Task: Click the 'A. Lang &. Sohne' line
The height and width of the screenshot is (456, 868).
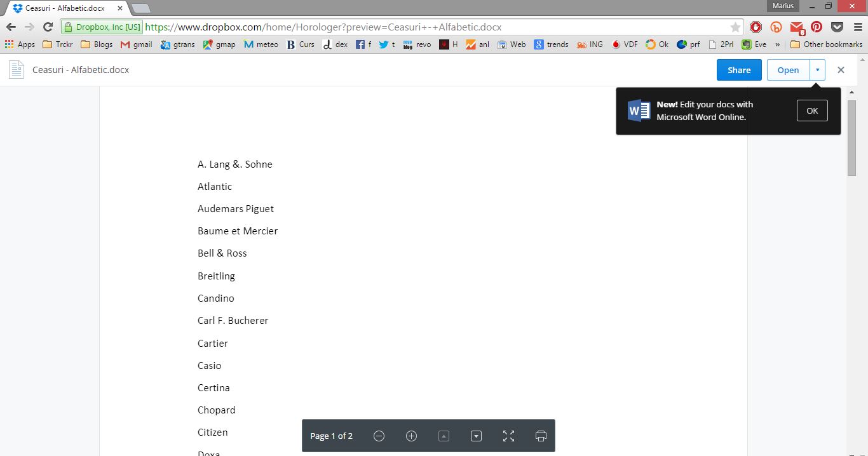Action: coord(235,164)
